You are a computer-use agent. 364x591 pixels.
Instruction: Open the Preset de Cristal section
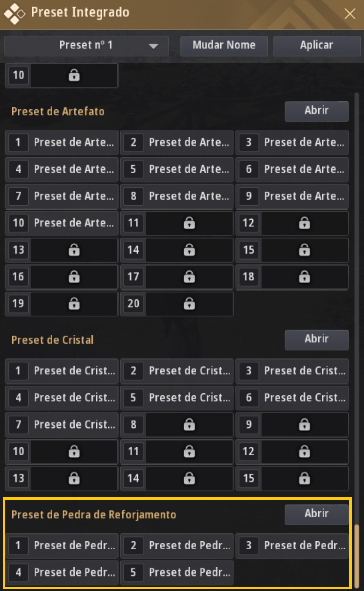(316, 340)
